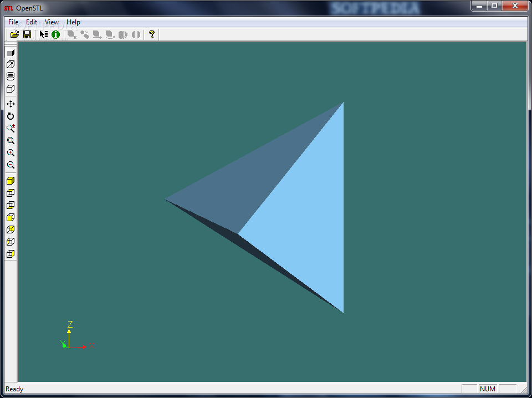
Task: Select the dynamic zoom plus-minus magnifier
Action: click(x=11, y=128)
